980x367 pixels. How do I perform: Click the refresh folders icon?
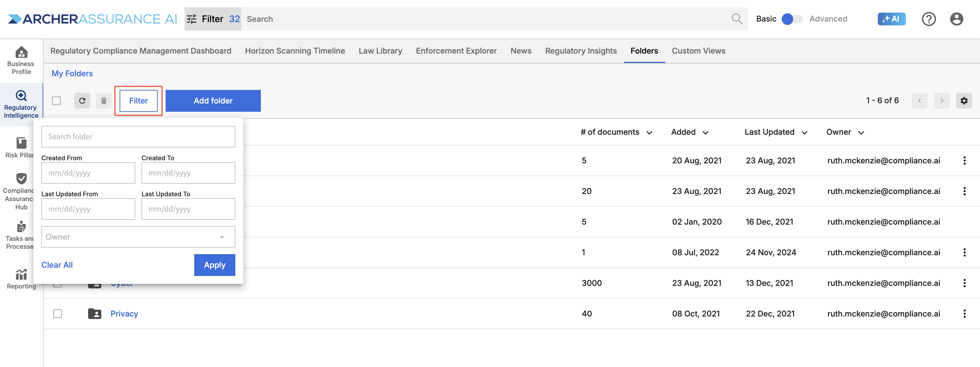coord(82,101)
